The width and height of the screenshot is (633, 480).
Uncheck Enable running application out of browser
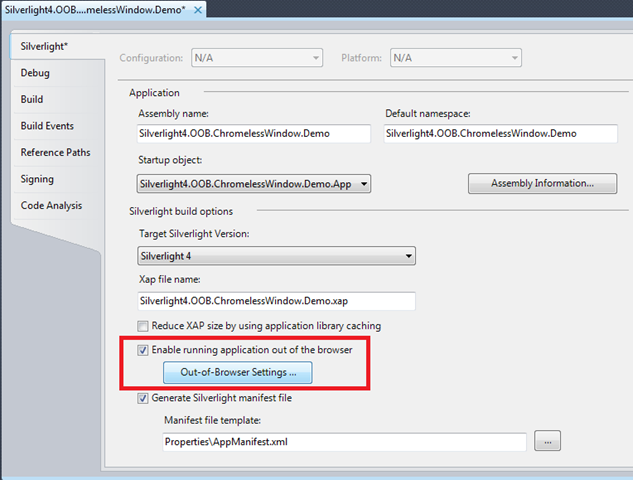[x=143, y=350]
